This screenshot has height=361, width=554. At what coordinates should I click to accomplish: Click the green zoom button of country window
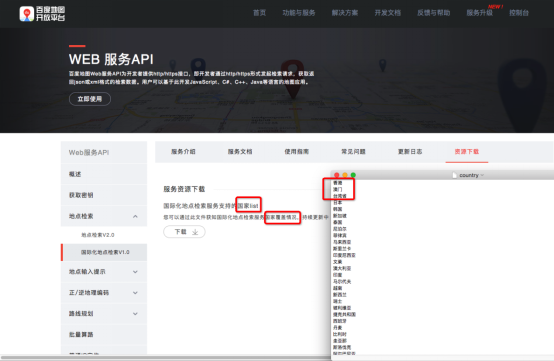click(353, 175)
